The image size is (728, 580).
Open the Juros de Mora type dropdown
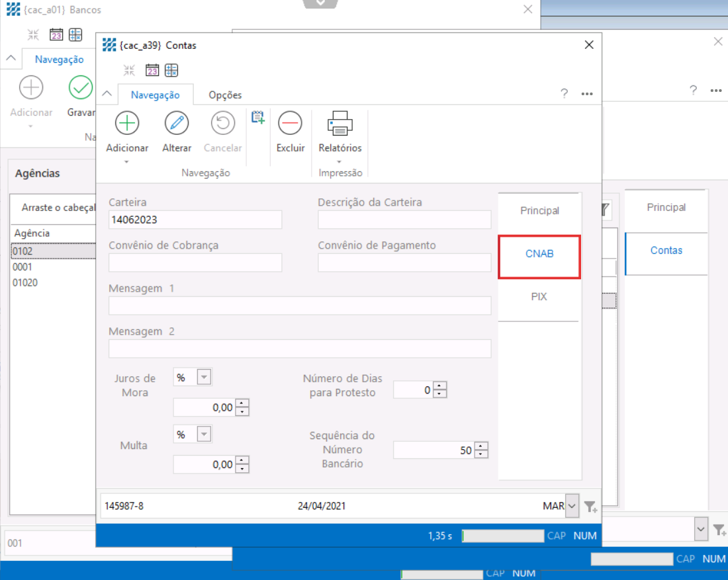(x=204, y=377)
